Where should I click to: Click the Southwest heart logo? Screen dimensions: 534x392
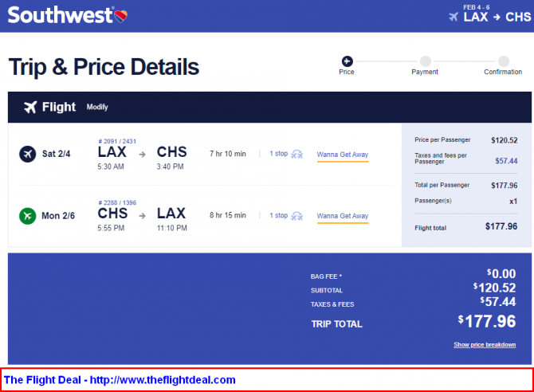click(120, 16)
